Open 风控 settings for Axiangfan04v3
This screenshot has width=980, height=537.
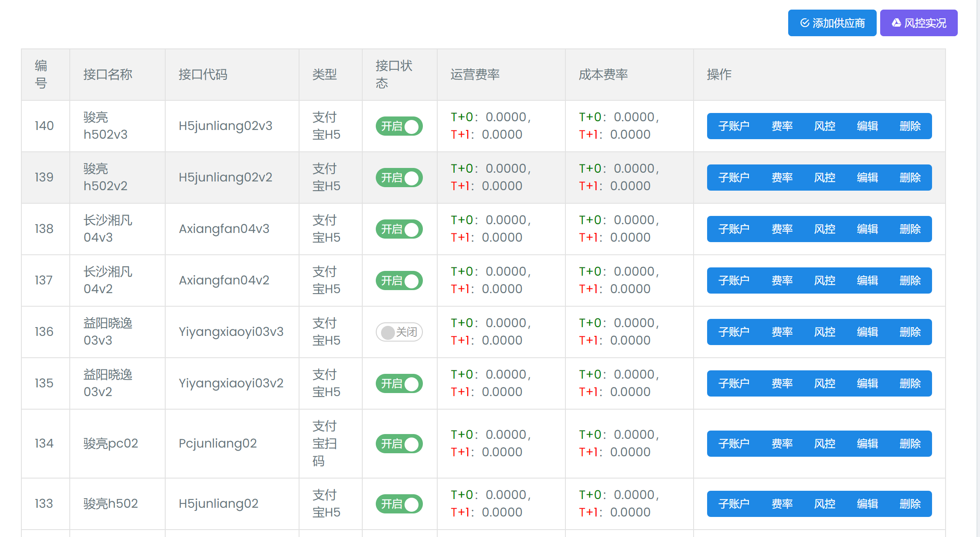(x=824, y=229)
